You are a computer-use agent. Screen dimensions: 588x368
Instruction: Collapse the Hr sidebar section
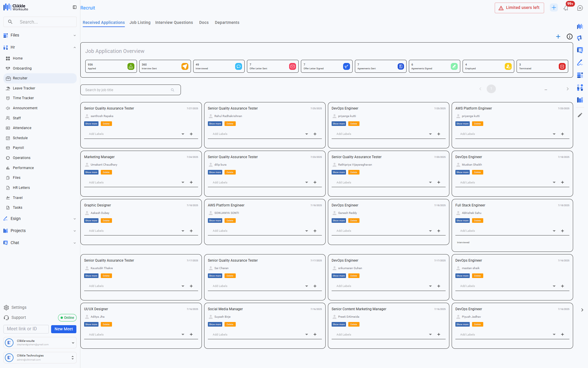(74, 47)
